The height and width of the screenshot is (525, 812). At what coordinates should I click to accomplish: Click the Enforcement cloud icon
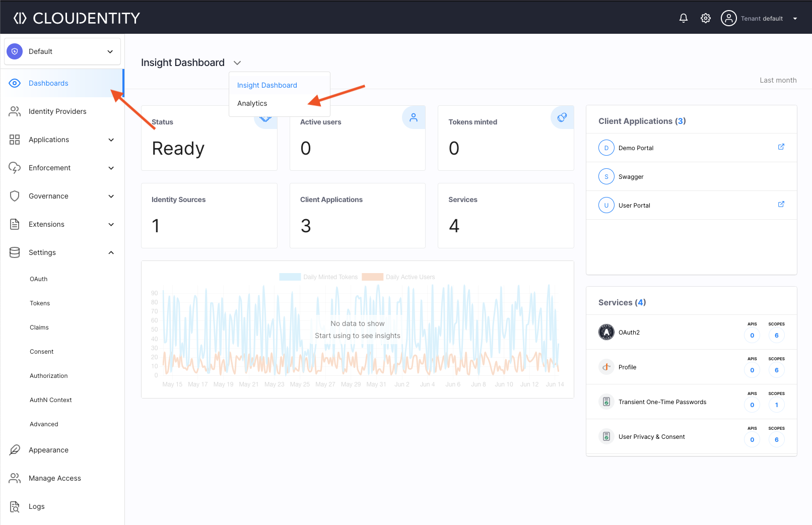point(15,168)
